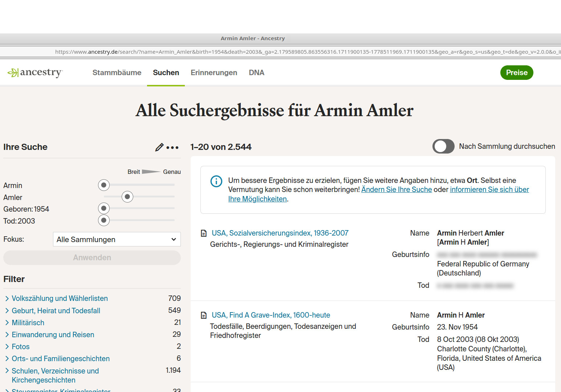The height and width of the screenshot is (392, 561).
Task: Click document icon beside Find A Grave-Index result
Action: (204, 315)
